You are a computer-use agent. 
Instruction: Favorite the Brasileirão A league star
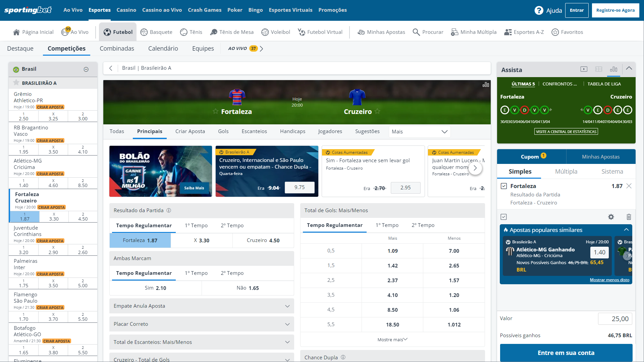click(x=16, y=82)
